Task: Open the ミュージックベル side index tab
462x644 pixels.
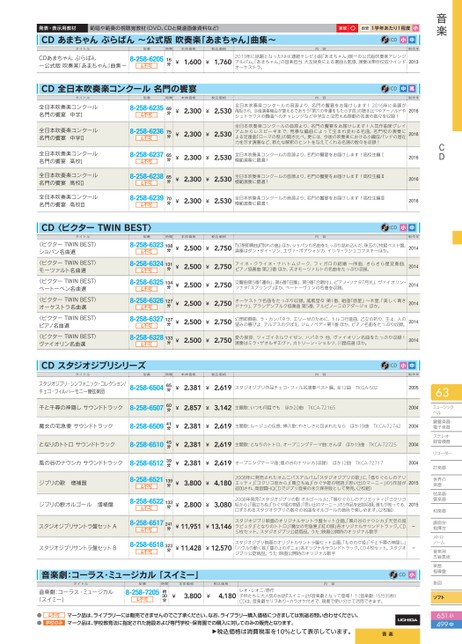Action: 446,409
